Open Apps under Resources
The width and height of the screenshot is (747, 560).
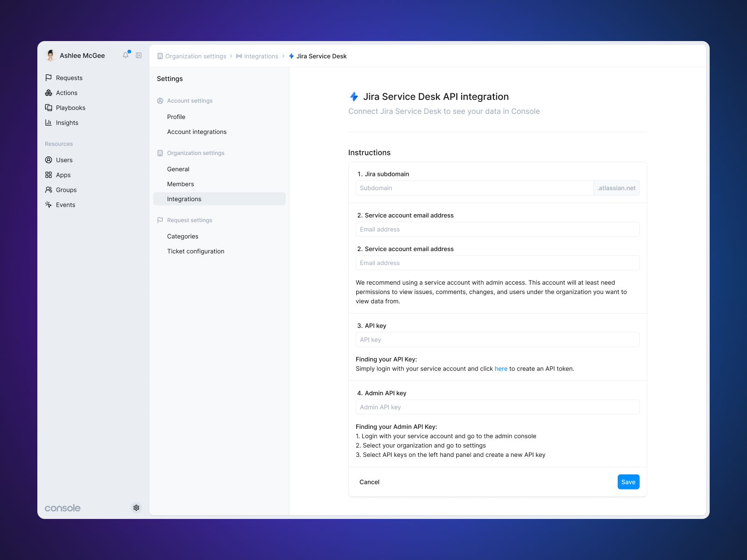click(63, 175)
